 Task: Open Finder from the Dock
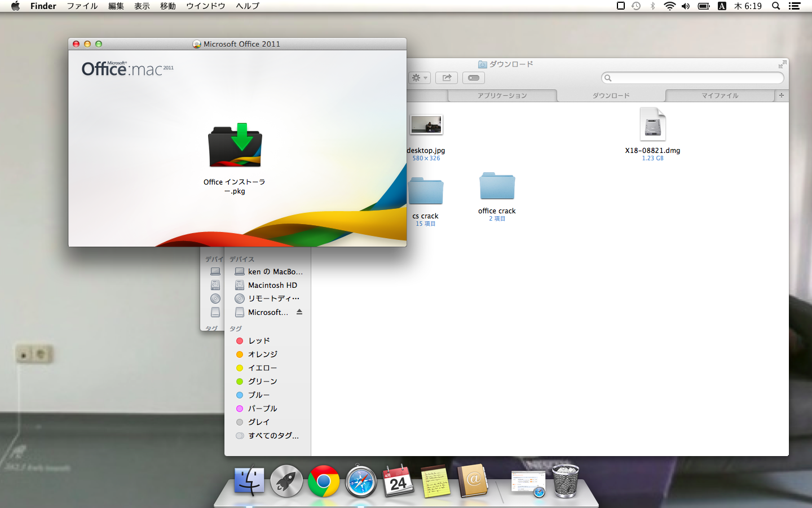click(x=249, y=481)
